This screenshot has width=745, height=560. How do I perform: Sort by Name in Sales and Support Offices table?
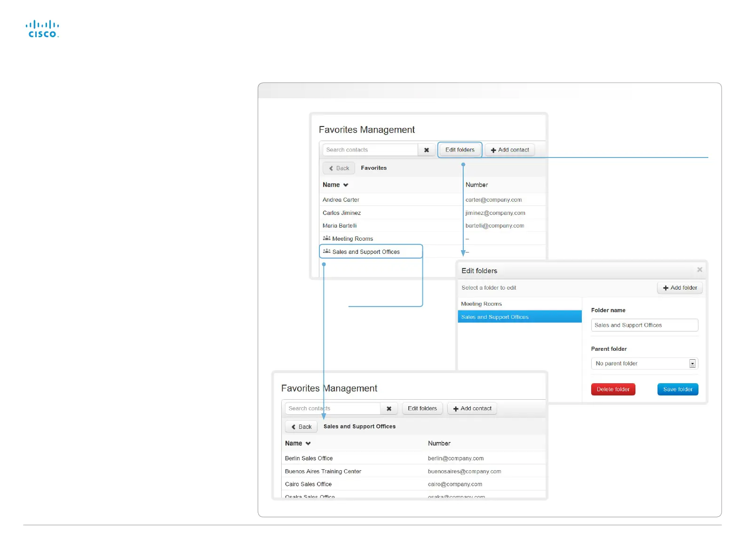click(x=298, y=443)
